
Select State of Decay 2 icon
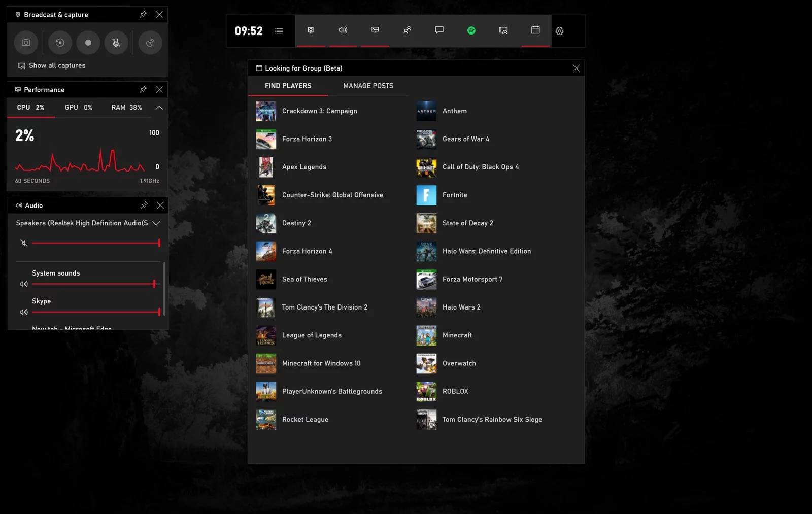(x=426, y=223)
